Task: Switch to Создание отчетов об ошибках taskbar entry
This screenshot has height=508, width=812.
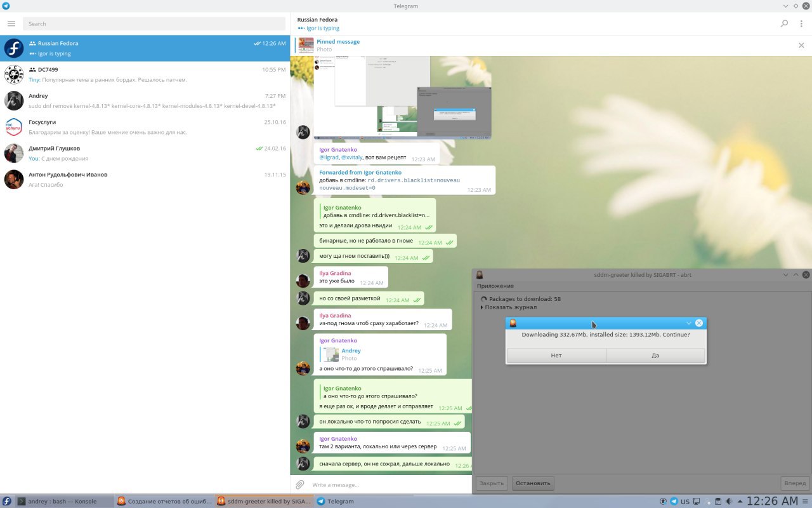Action: [164, 501]
